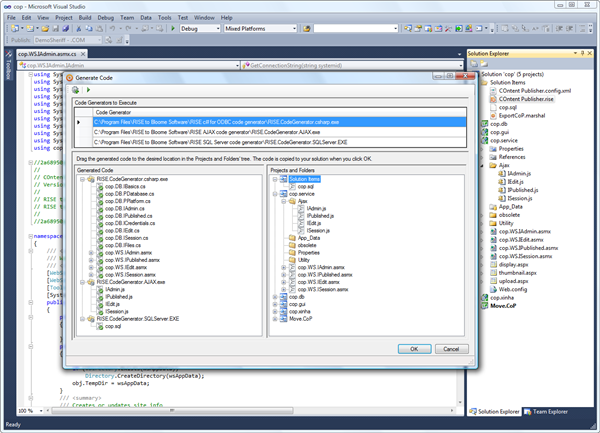Collapse RISE.CodeGenerator.csharp.exe node
This screenshot has width=600, height=433.
click(x=82, y=179)
